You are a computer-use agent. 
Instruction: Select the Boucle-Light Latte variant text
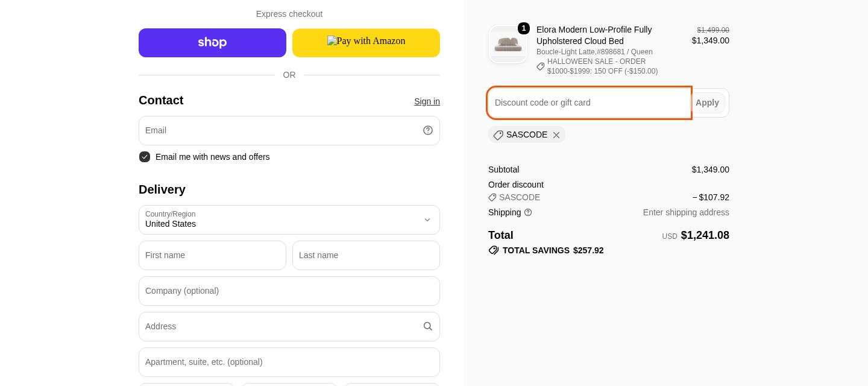pyautogui.click(x=594, y=52)
